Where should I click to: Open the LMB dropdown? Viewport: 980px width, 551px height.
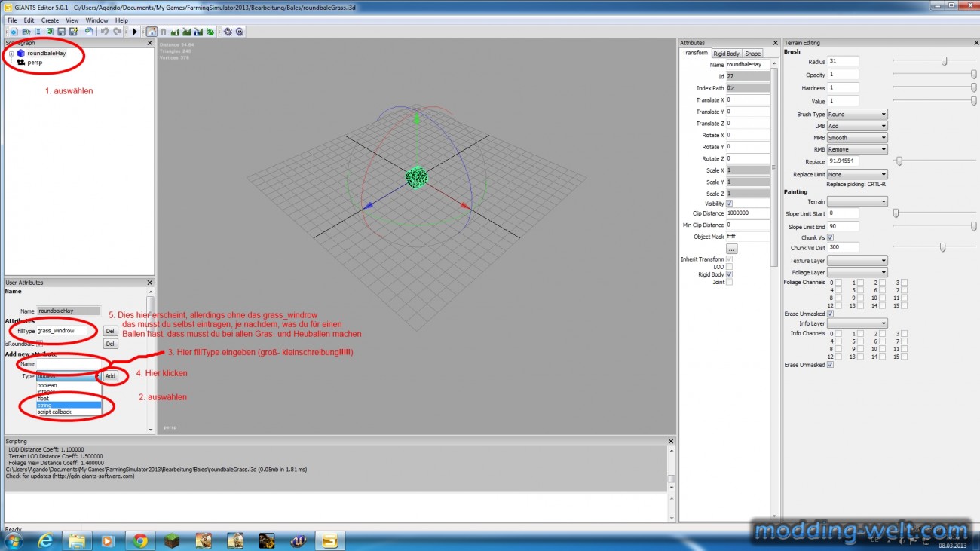tap(857, 126)
